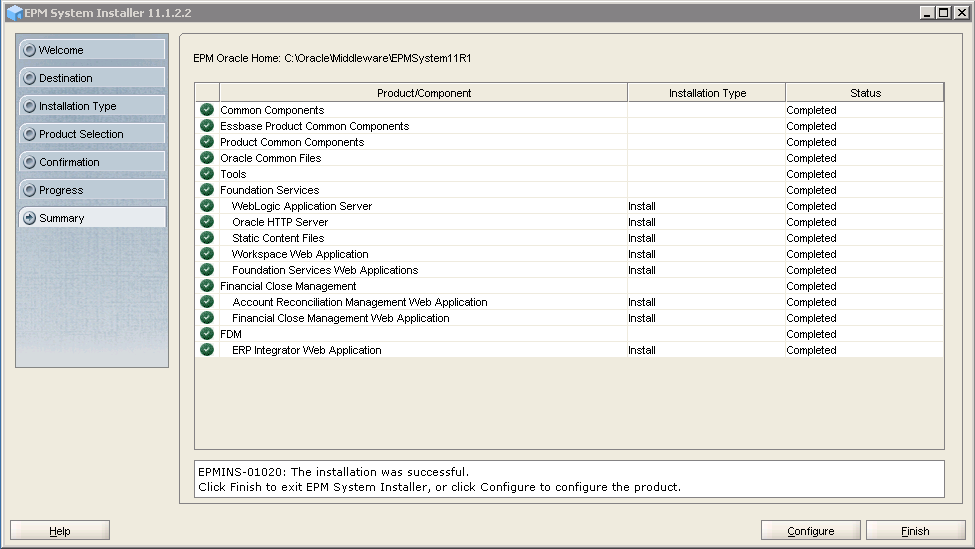Click the EPM System Installer title bar icon
Screen dimensions: 975x549
(x=13, y=13)
